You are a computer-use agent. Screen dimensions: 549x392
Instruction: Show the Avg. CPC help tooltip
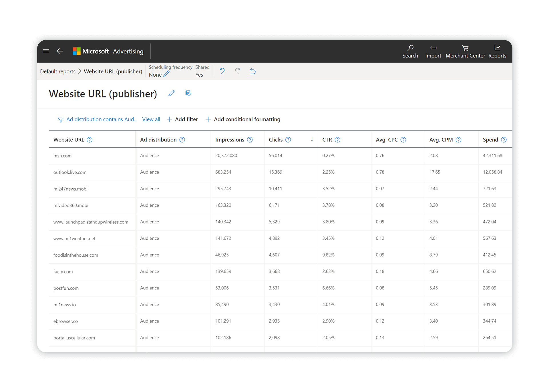[403, 140]
